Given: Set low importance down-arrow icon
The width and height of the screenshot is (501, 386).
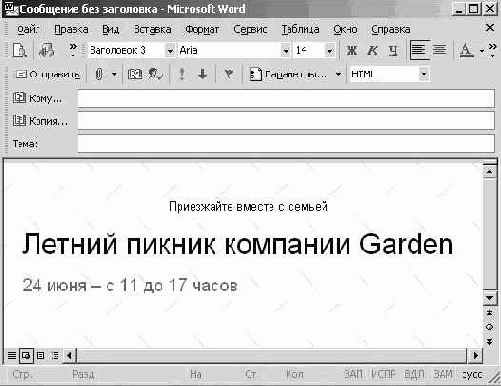Looking at the screenshot, I should click(x=202, y=74).
